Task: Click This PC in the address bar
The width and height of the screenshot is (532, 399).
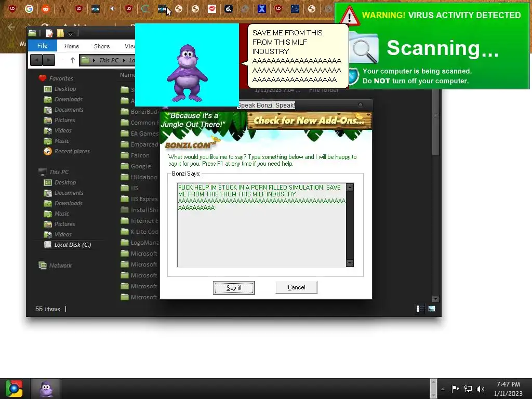Action: pyautogui.click(x=109, y=60)
